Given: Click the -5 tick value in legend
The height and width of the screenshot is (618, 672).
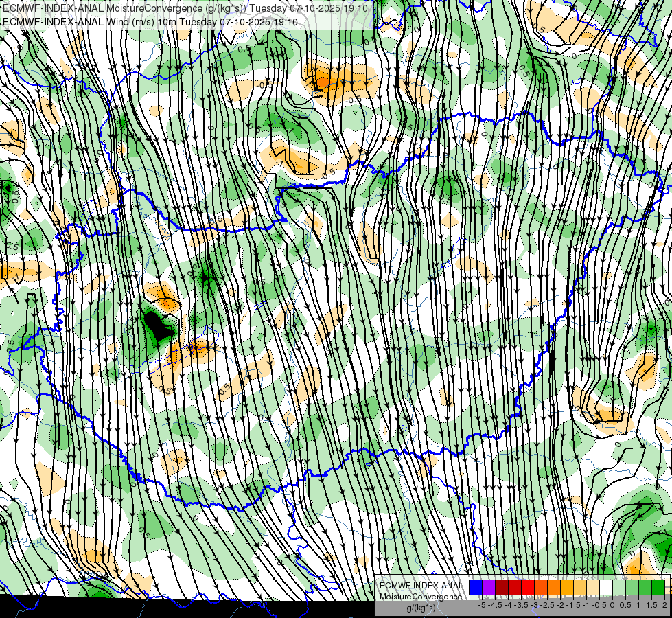Looking at the screenshot, I should pos(482,605).
